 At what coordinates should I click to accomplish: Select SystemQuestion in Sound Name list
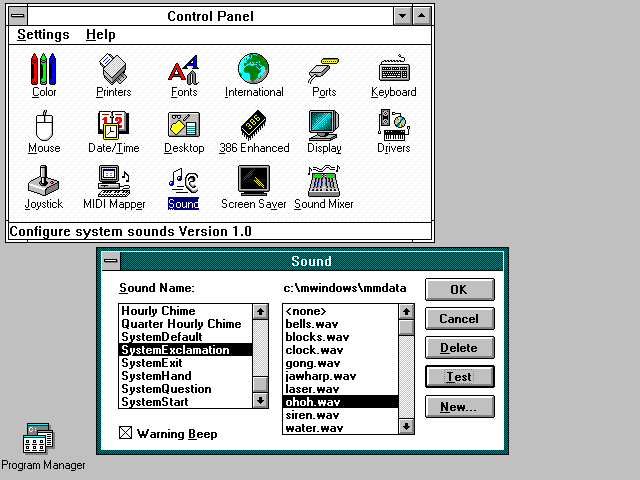166,389
